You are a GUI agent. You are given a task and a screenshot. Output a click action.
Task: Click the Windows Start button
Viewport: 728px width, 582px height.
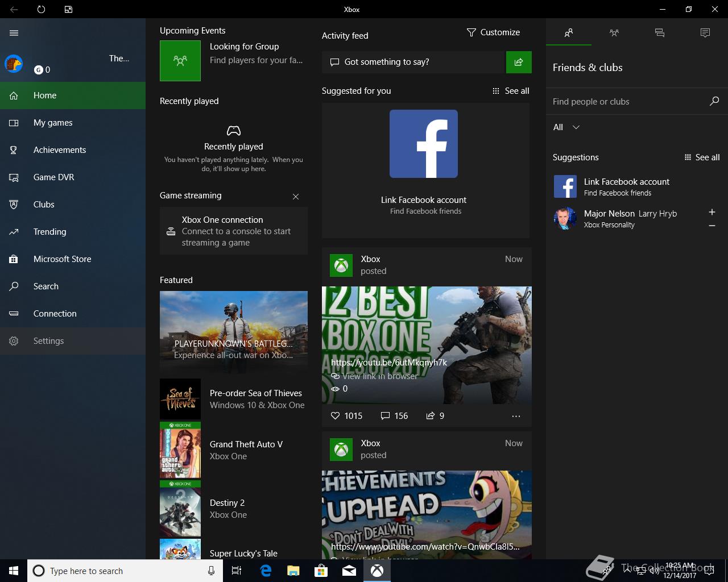click(x=14, y=571)
